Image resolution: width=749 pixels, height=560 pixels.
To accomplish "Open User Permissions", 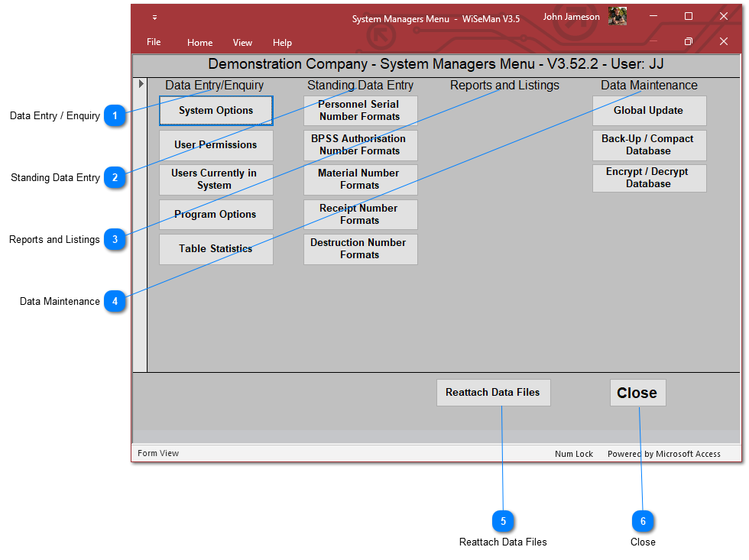I will [216, 145].
